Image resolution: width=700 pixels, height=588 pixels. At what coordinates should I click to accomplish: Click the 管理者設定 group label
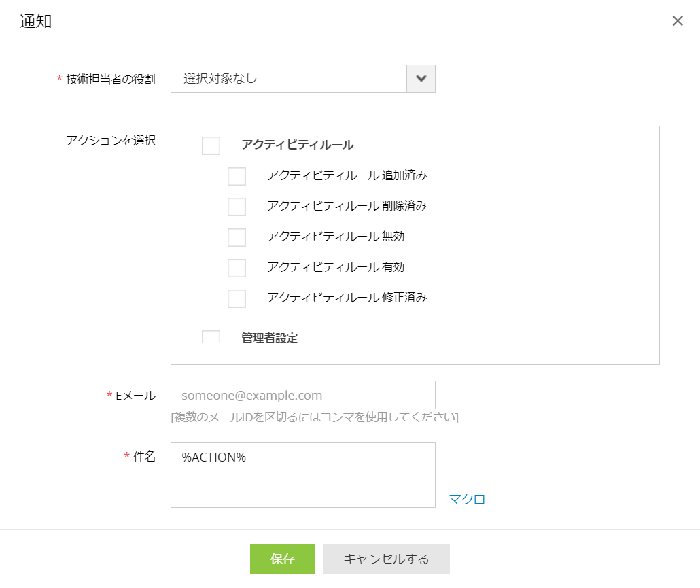point(269,338)
